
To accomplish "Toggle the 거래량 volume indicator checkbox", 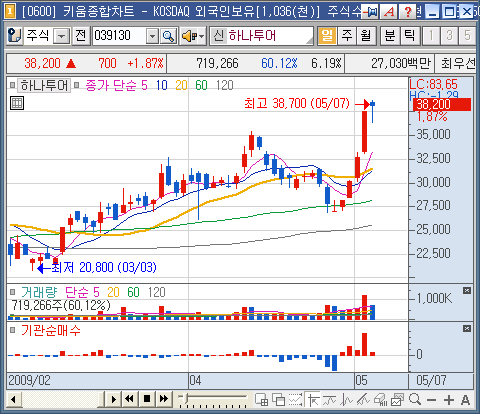I will 12,292.
